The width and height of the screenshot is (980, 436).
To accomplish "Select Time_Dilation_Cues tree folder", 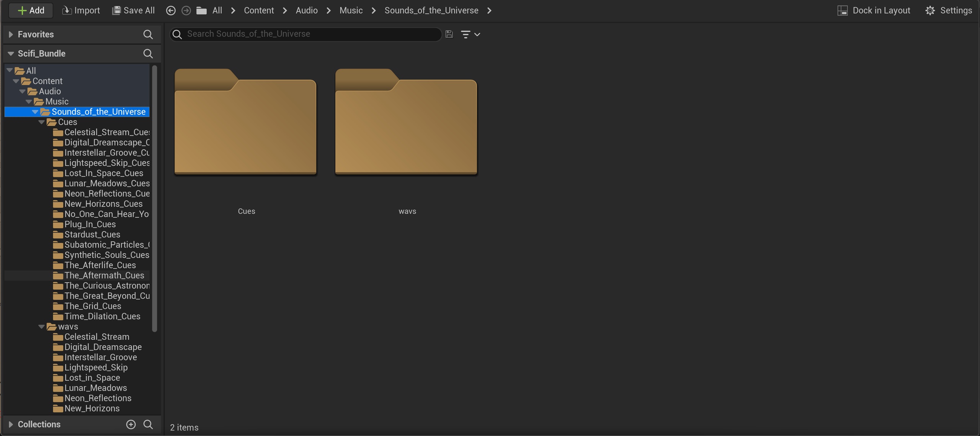I will pyautogui.click(x=96, y=316).
